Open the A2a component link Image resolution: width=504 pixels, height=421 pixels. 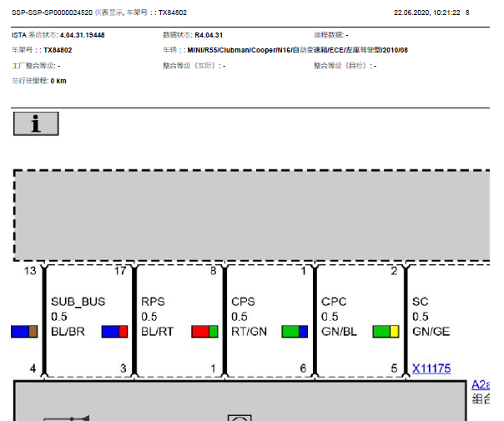click(481, 384)
